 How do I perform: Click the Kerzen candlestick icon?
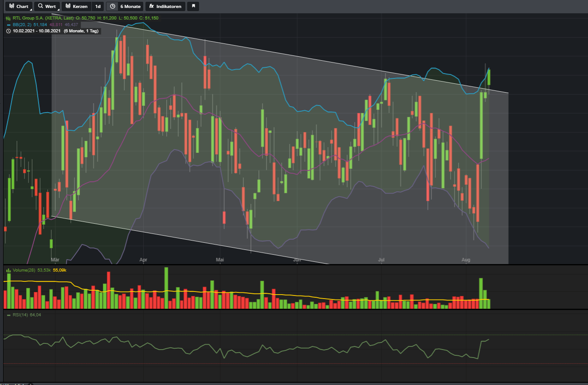68,7
